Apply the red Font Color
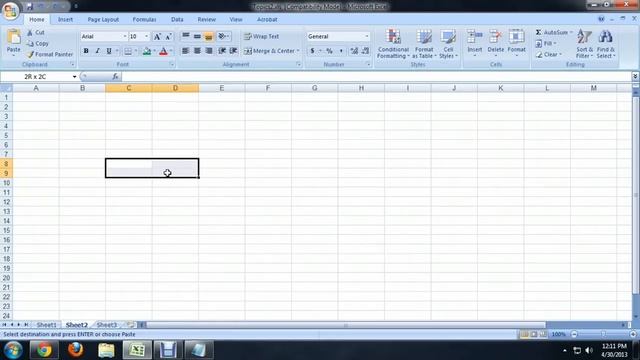 click(x=163, y=51)
